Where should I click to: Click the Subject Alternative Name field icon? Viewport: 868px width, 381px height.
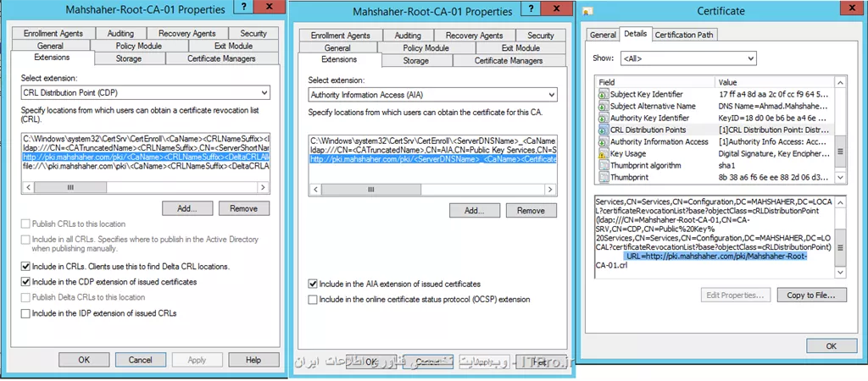pos(603,106)
